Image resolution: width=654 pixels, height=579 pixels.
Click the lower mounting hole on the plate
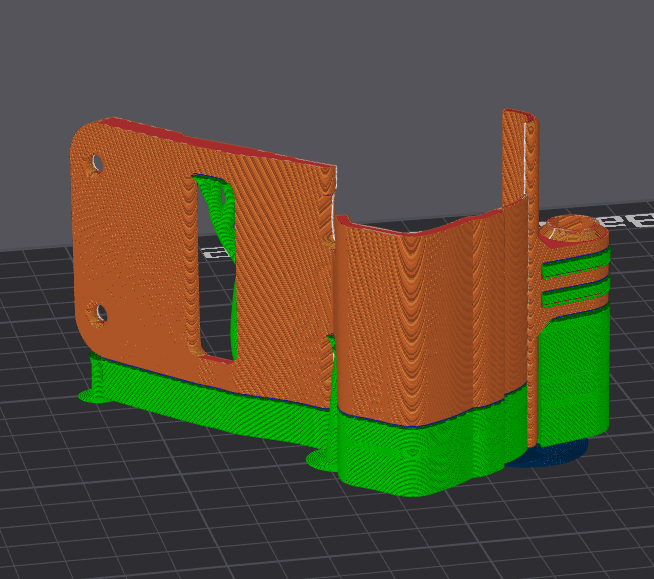pos(101,312)
